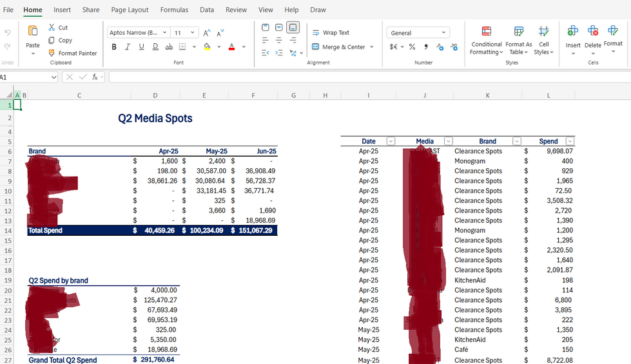Confirm formula entry with the checkmark
This screenshot has height=364, width=631.
point(83,77)
